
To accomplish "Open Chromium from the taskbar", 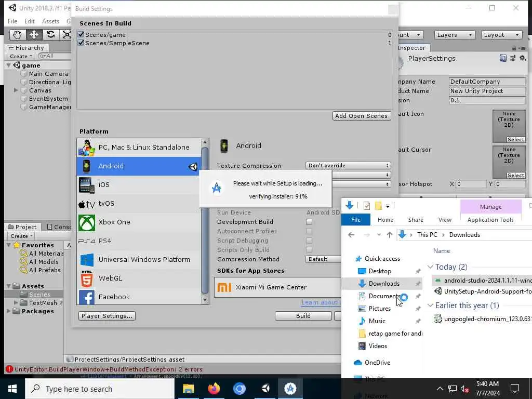I will tap(239, 389).
